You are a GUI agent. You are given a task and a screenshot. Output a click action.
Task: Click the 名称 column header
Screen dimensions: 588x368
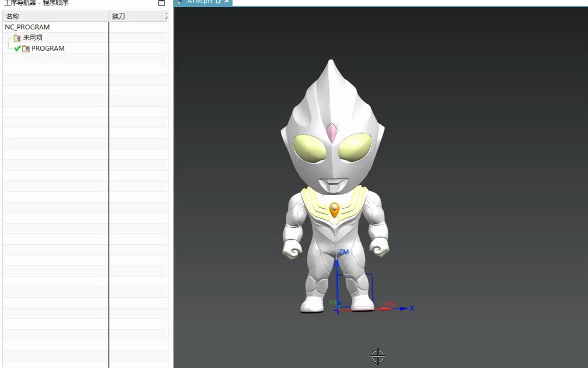pyautogui.click(x=56, y=16)
